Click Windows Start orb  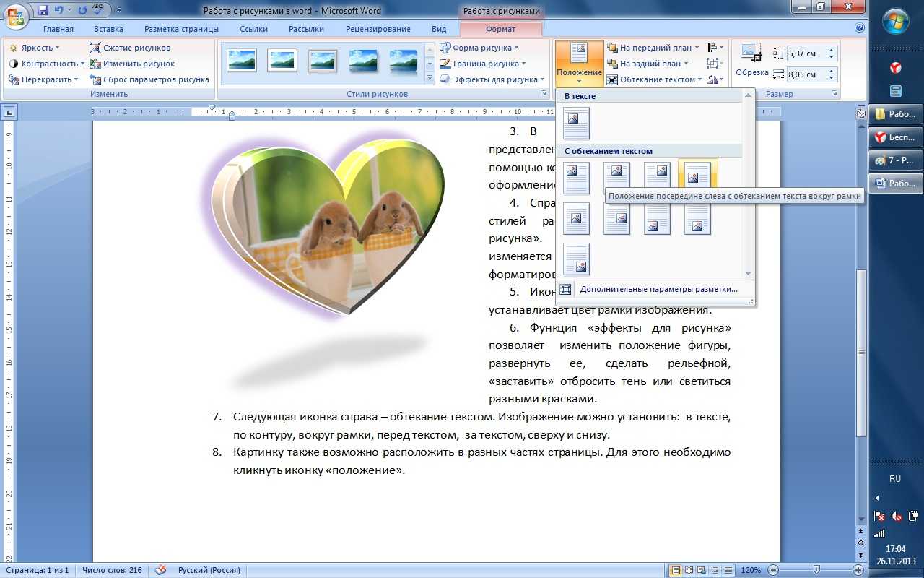coord(895,20)
